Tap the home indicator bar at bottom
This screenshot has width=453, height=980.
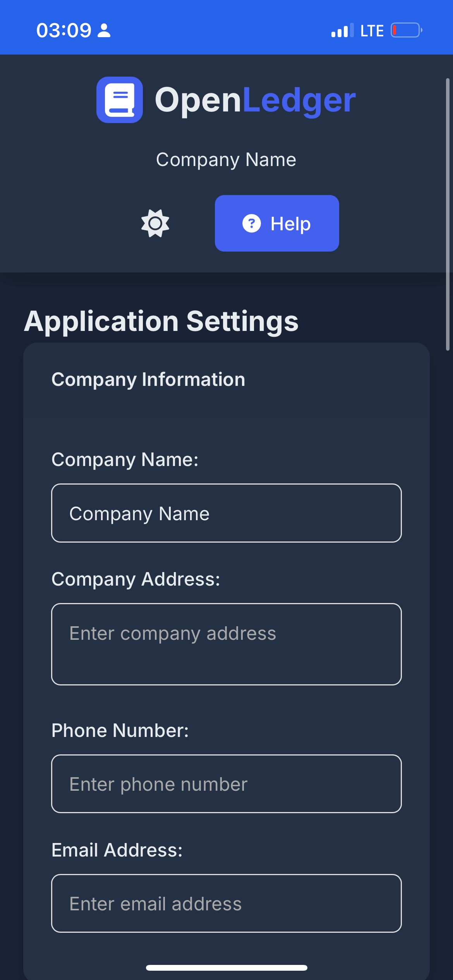pyautogui.click(x=226, y=968)
